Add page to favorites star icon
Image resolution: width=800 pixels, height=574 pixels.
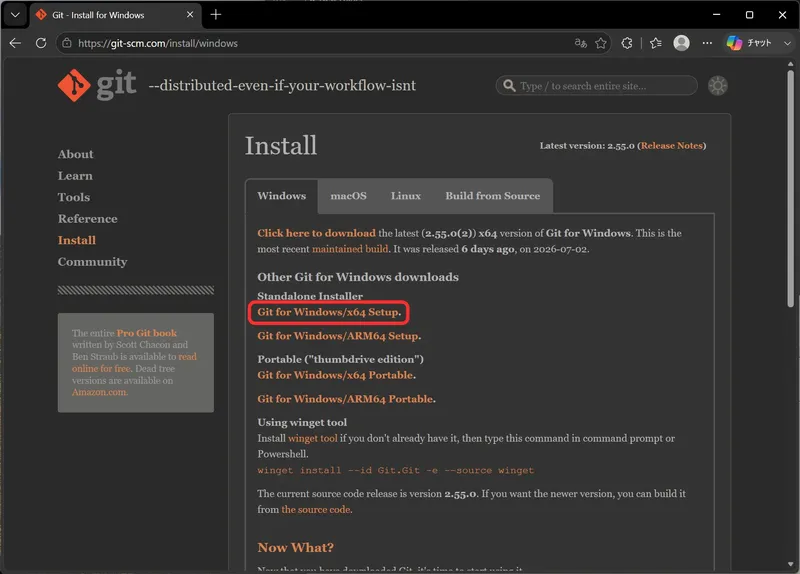(601, 43)
